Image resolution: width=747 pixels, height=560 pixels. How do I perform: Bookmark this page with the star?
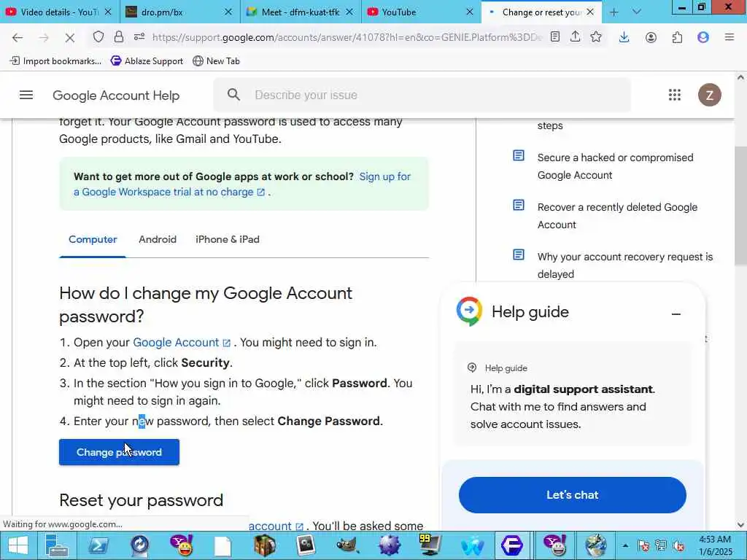(596, 36)
